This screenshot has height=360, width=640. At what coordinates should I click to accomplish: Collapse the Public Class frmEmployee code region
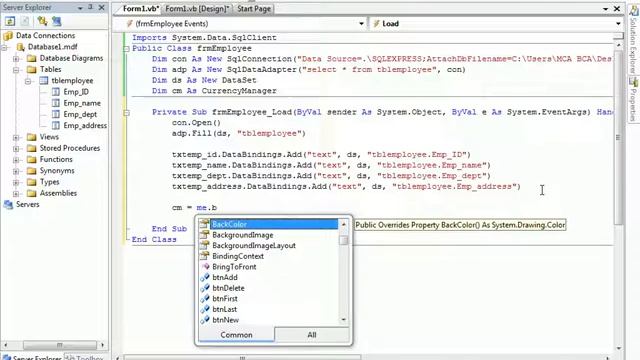(127, 49)
